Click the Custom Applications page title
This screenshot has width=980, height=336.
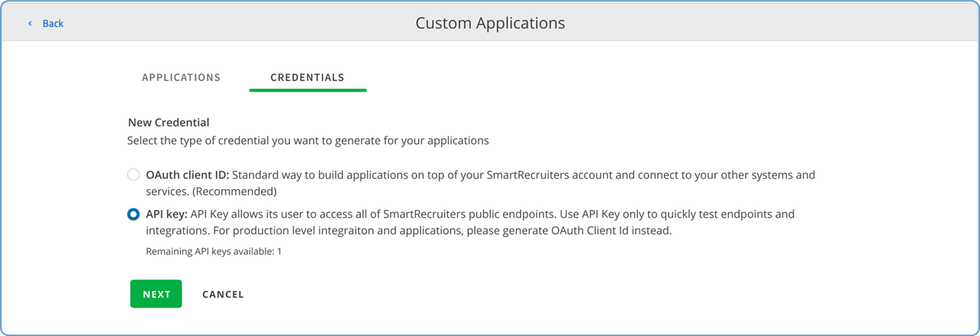pyautogui.click(x=490, y=23)
